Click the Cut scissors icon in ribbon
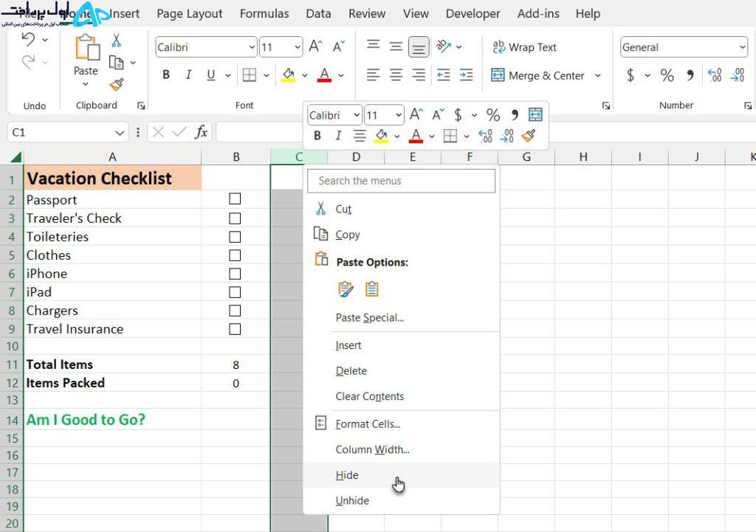This screenshot has height=532, width=756. coord(116,40)
